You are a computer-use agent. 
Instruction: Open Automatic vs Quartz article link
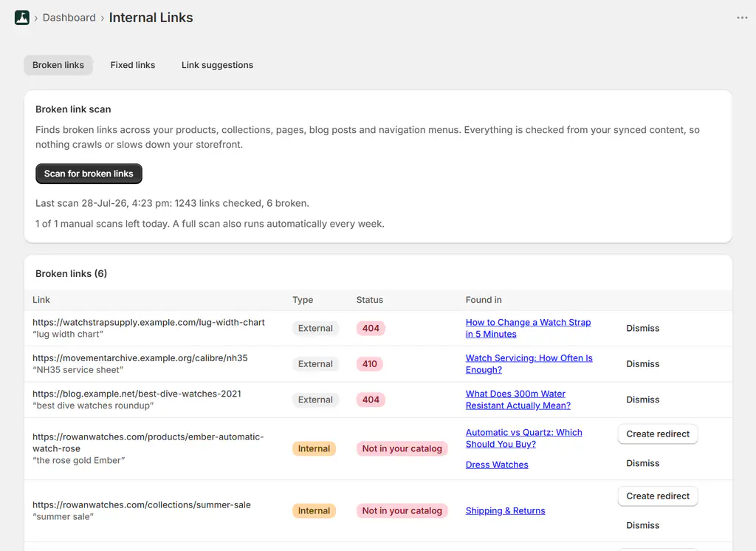coord(523,438)
